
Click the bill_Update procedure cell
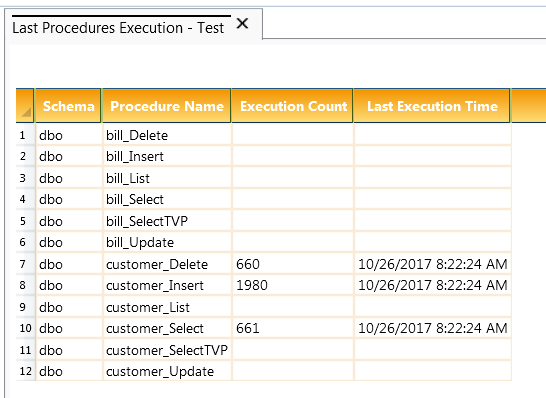point(167,242)
